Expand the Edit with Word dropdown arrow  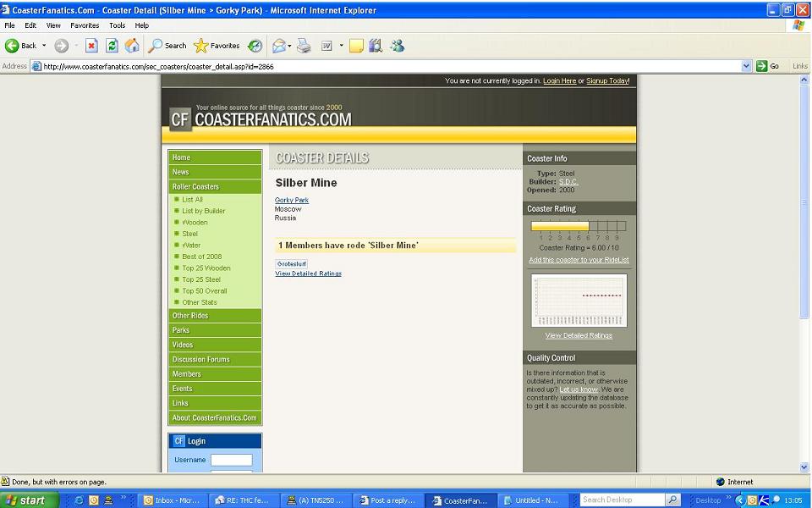[x=341, y=46]
